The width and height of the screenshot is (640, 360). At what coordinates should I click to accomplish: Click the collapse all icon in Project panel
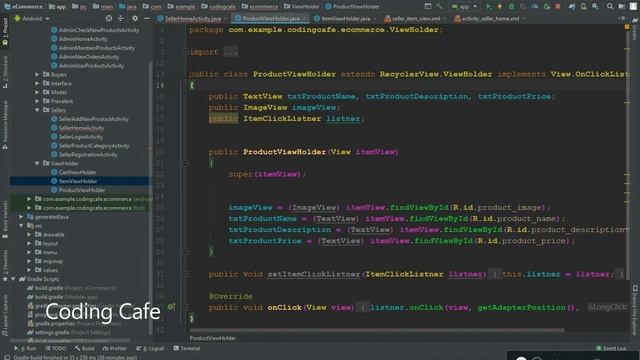click(120, 18)
